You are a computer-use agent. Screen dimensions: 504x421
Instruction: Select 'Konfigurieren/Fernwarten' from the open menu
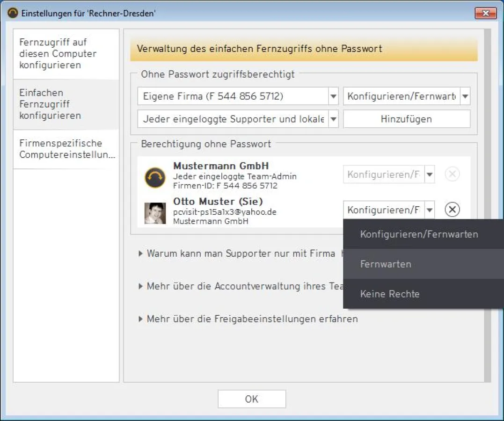coord(419,234)
